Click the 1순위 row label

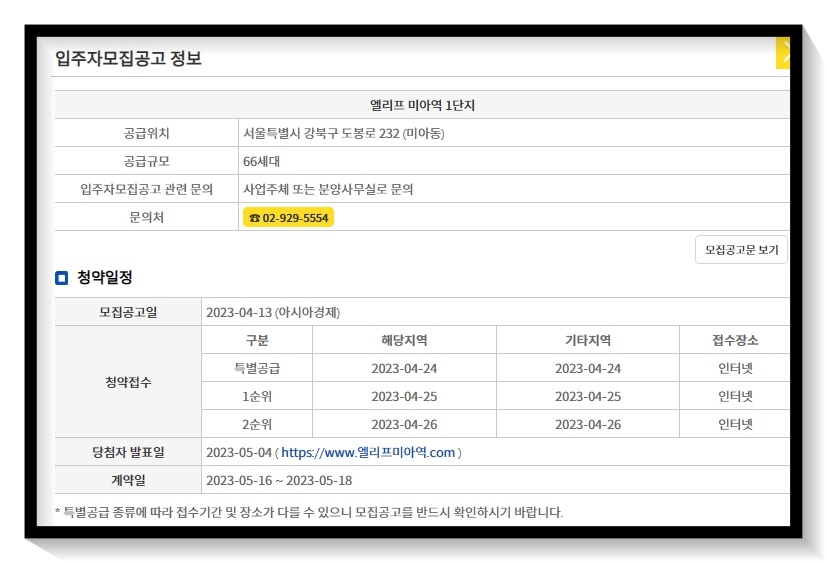(257, 396)
